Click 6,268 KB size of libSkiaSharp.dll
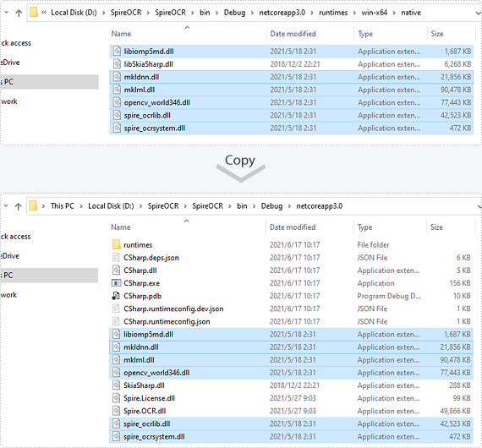This screenshot has width=482, height=448. (x=457, y=64)
